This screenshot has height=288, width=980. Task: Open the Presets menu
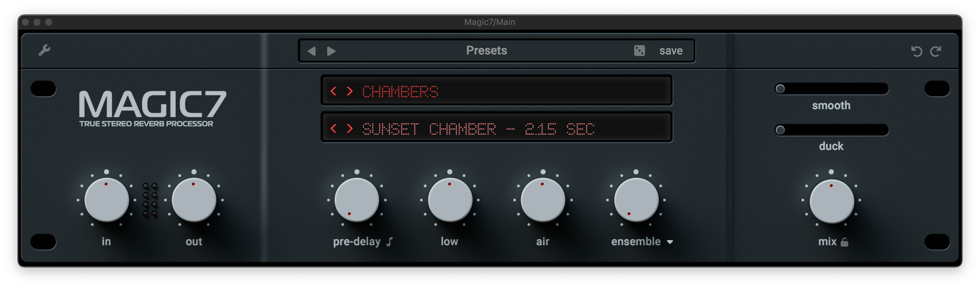486,51
